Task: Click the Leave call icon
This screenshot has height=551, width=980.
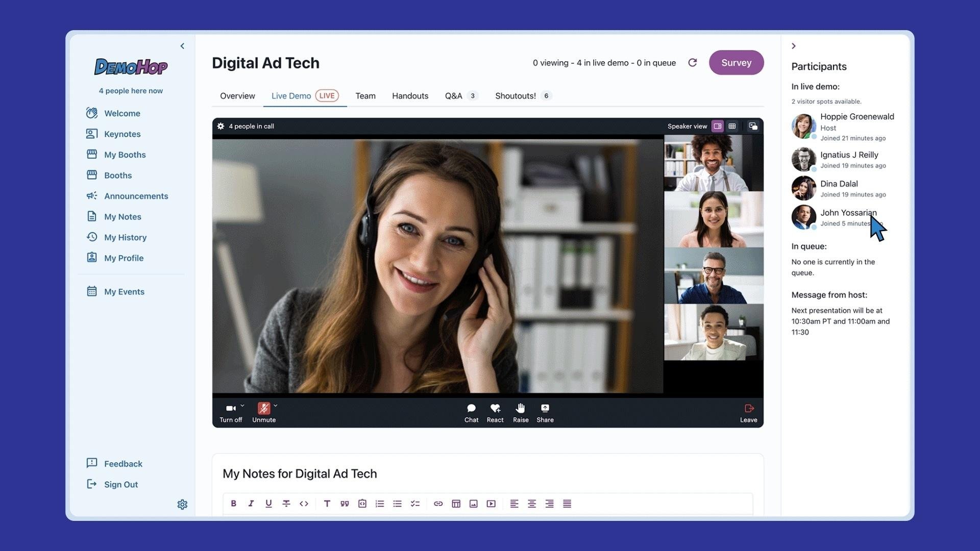Action: pos(748,408)
